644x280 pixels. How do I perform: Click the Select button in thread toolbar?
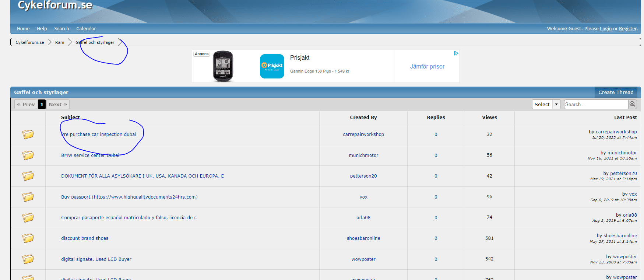pos(542,104)
